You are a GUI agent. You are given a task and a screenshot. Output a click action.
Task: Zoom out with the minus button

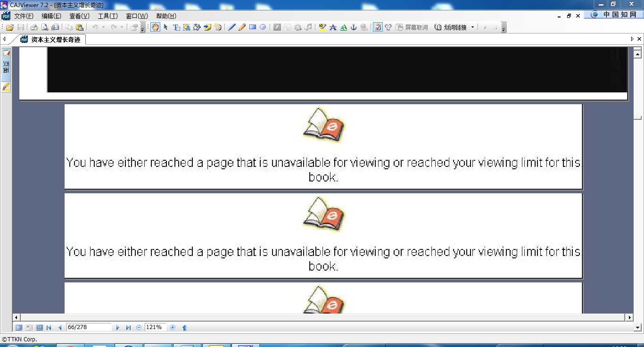(139, 327)
